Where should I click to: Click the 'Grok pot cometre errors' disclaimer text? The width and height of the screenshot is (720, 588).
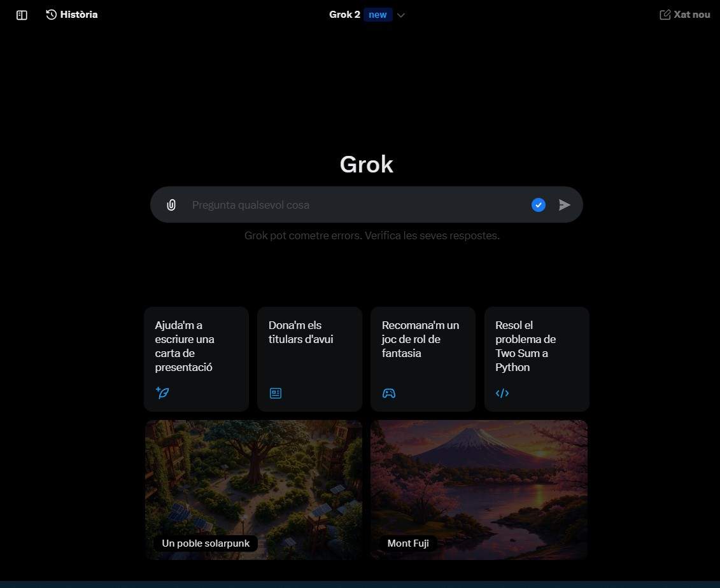pos(372,235)
